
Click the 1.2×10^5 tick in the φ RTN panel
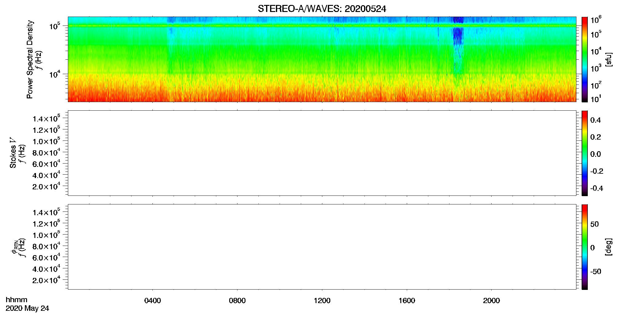click(x=46, y=223)
